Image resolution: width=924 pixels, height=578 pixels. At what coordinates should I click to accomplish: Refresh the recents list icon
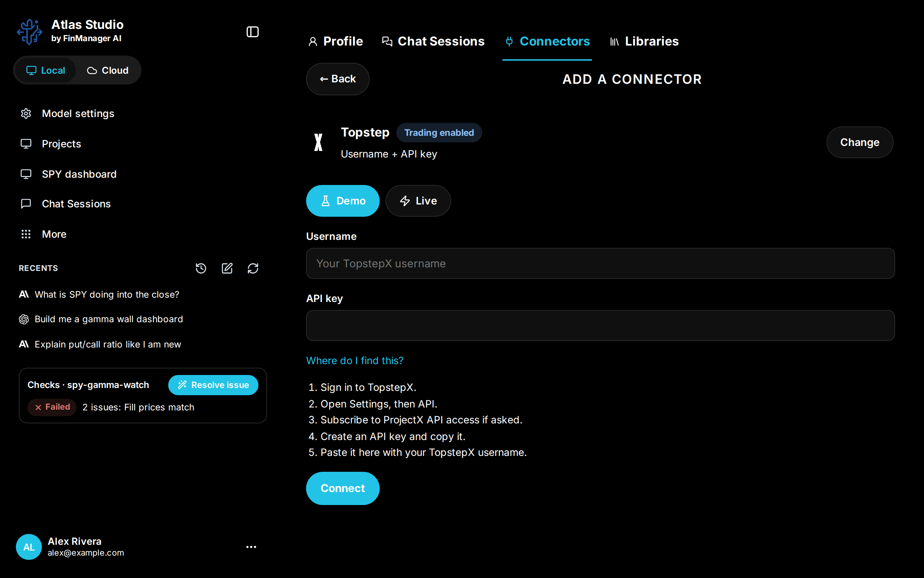pos(253,268)
